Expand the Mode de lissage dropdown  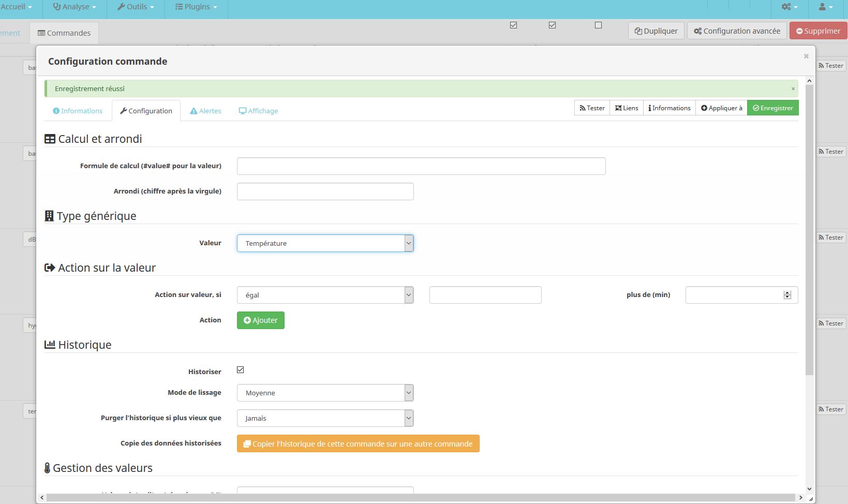click(325, 393)
